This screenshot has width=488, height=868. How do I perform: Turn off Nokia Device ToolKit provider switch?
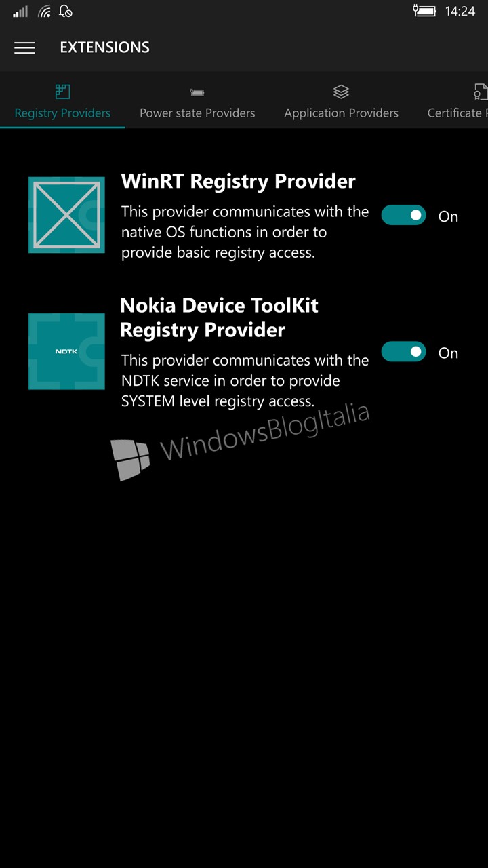(x=403, y=352)
